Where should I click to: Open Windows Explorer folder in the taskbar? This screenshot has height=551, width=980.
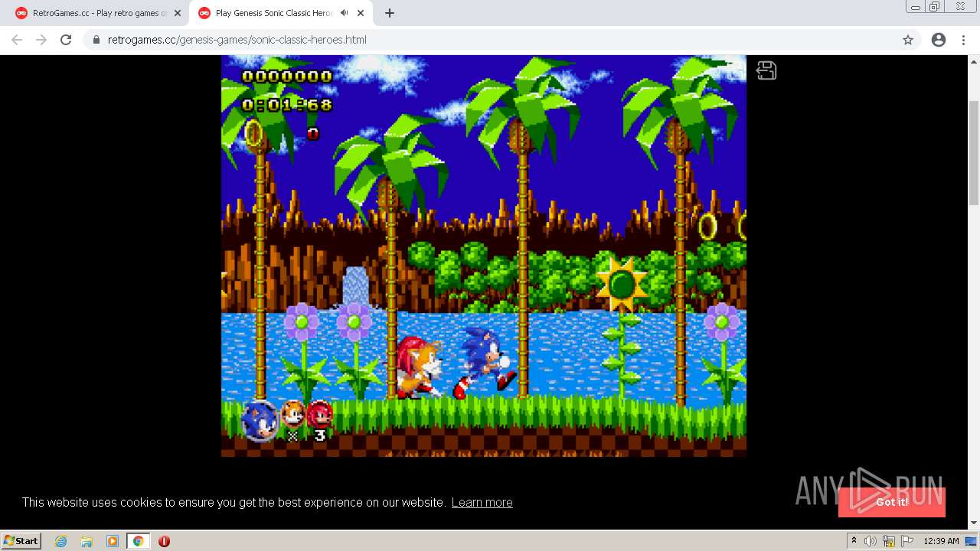tap(87, 541)
